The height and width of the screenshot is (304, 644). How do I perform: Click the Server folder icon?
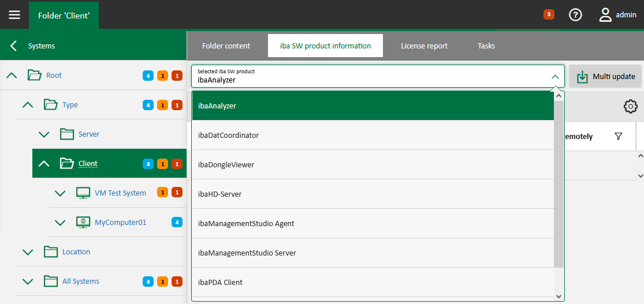point(67,134)
